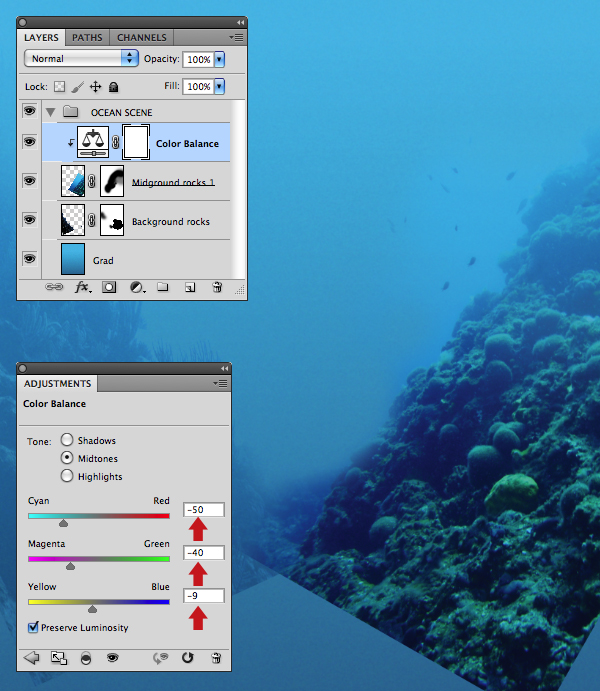
Task: Delete layer trash icon in Layers panel
Action: pyautogui.click(x=217, y=287)
